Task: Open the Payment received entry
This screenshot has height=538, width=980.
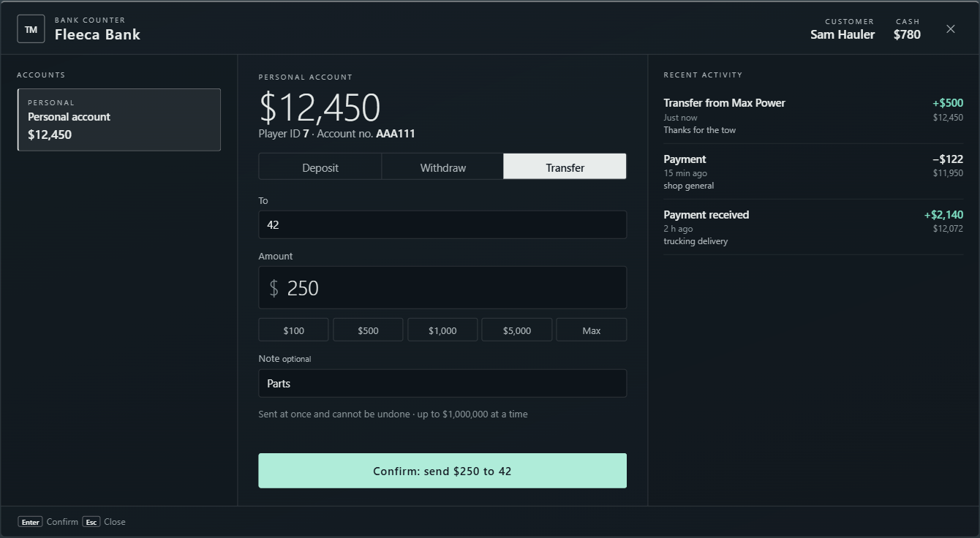Action: point(813,227)
